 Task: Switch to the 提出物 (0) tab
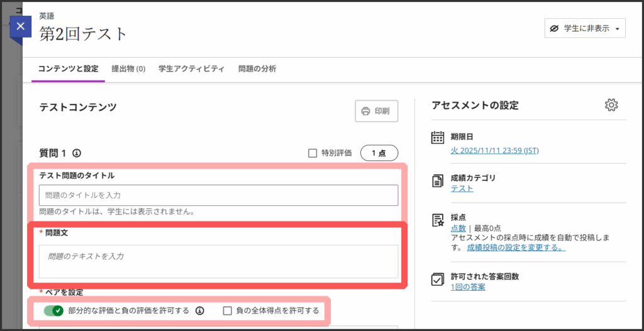(128, 69)
